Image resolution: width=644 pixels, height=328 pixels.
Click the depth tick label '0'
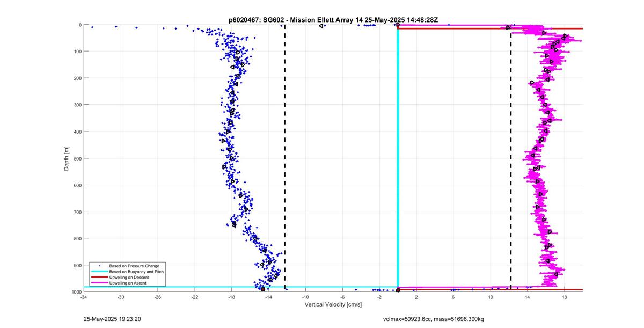click(x=80, y=25)
